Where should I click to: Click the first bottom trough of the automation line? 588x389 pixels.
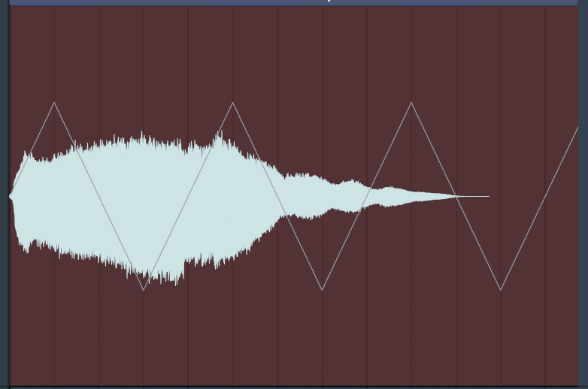144,289
